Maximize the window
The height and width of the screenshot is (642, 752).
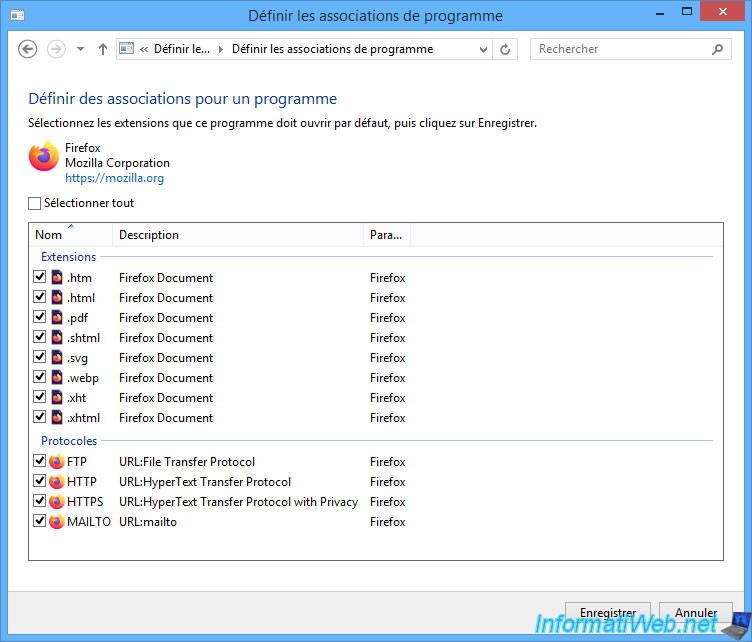[687, 12]
